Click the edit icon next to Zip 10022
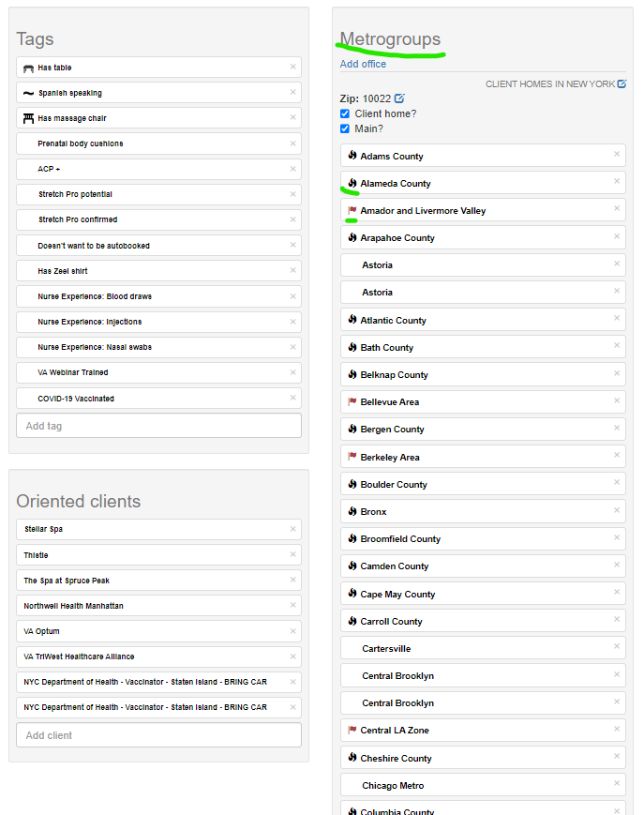 click(x=399, y=98)
